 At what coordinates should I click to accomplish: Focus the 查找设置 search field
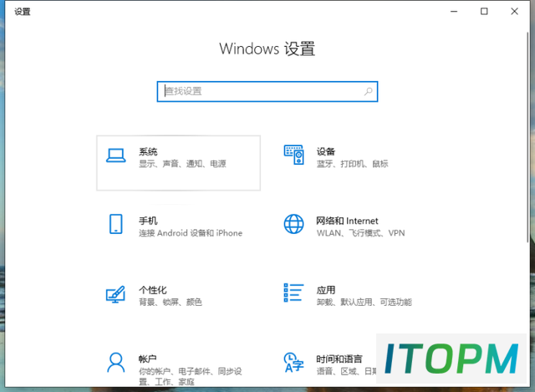pyautogui.click(x=267, y=91)
